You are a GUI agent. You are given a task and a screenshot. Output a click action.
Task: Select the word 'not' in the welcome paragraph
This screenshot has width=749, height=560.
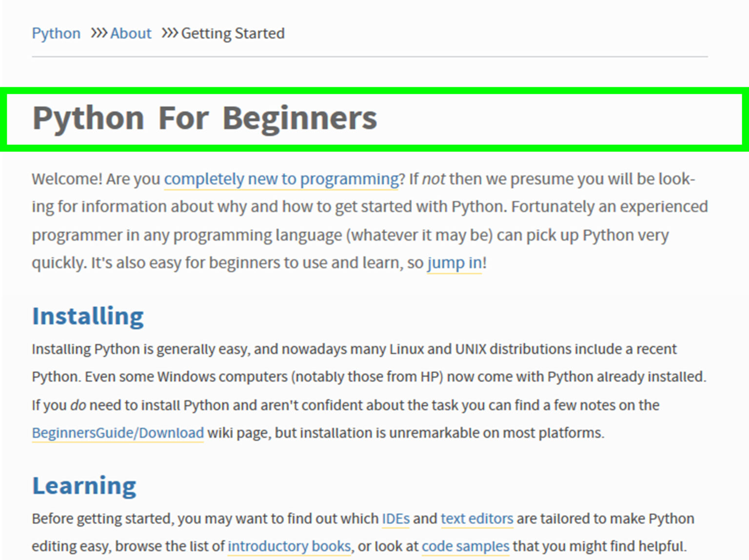433,180
